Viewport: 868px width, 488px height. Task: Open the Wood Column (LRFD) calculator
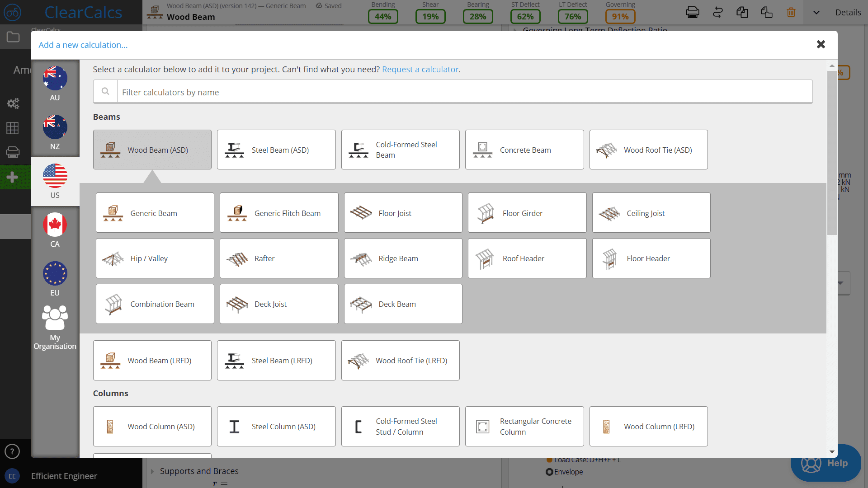pyautogui.click(x=648, y=426)
